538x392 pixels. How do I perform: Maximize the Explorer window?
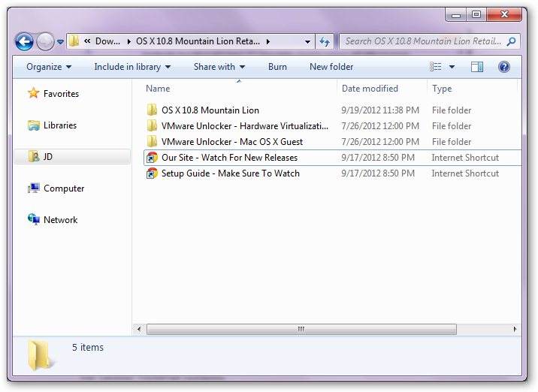coord(476,15)
